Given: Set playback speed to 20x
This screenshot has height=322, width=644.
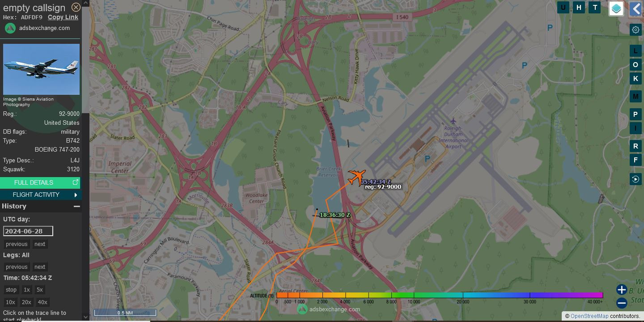Looking at the screenshot, I should (x=26, y=302).
